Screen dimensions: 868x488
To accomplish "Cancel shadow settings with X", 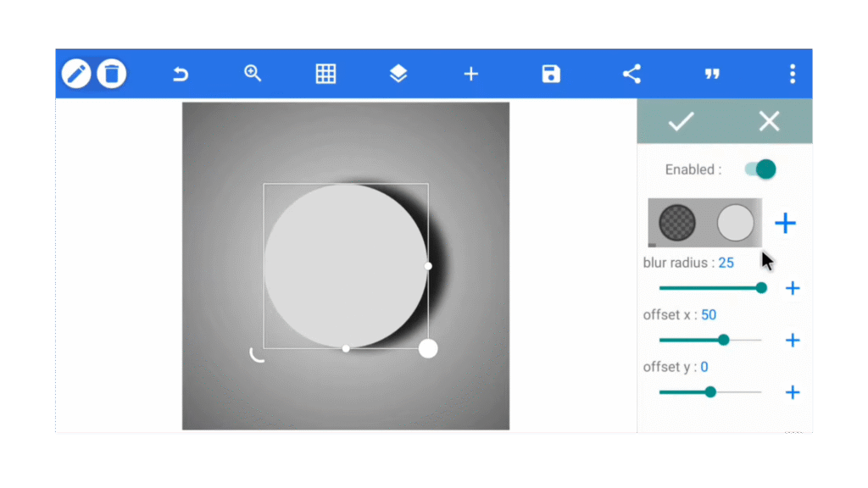I will point(769,121).
